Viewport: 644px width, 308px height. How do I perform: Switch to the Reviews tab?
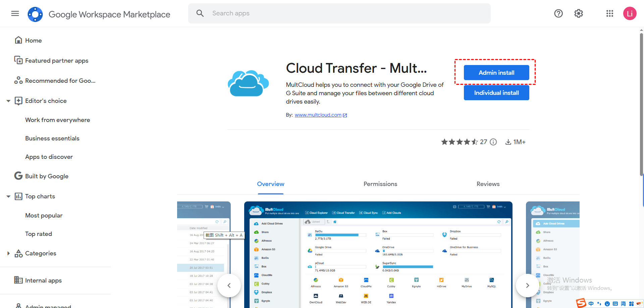[x=488, y=184]
